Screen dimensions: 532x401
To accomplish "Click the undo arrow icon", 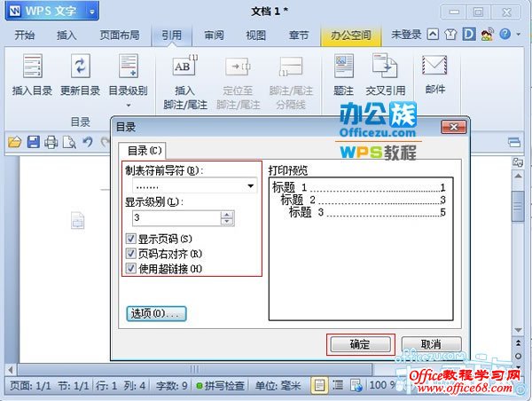I will coord(88,142).
